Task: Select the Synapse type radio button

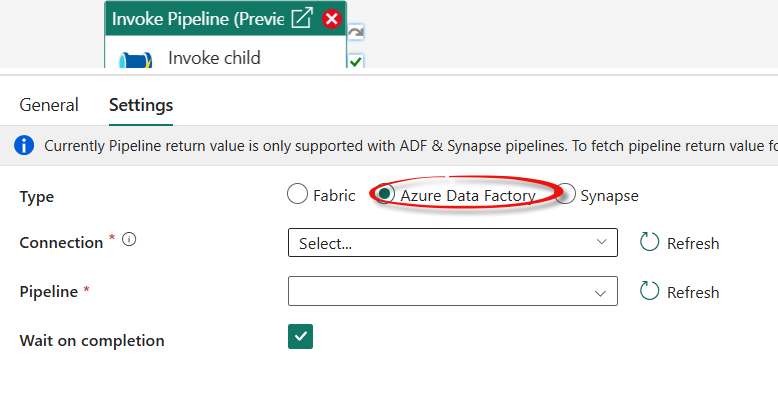Action: point(565,194)
